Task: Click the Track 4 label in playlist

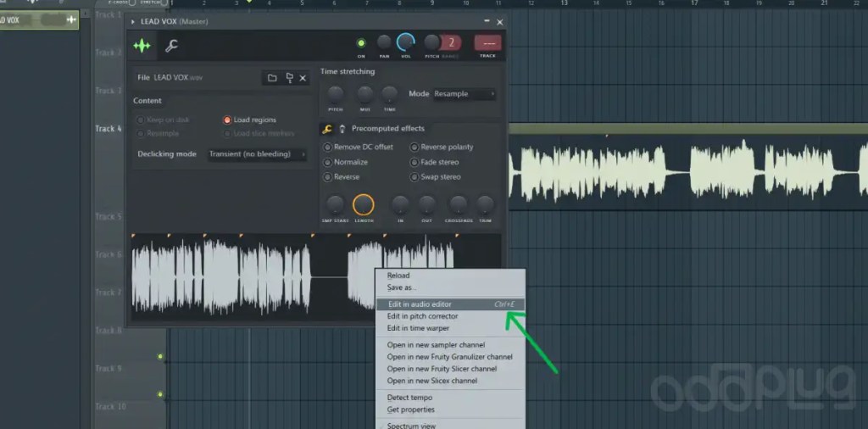Action: click(x=108, y=128)
